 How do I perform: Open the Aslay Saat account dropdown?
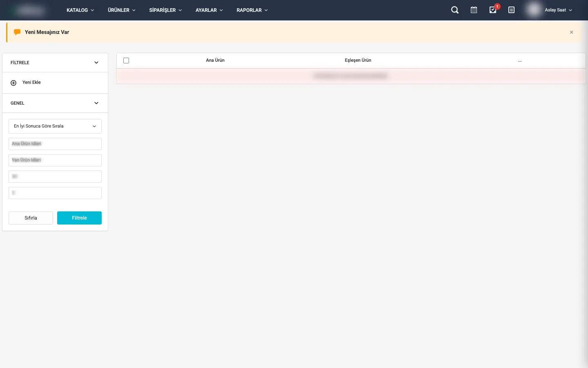pos(559,10)
